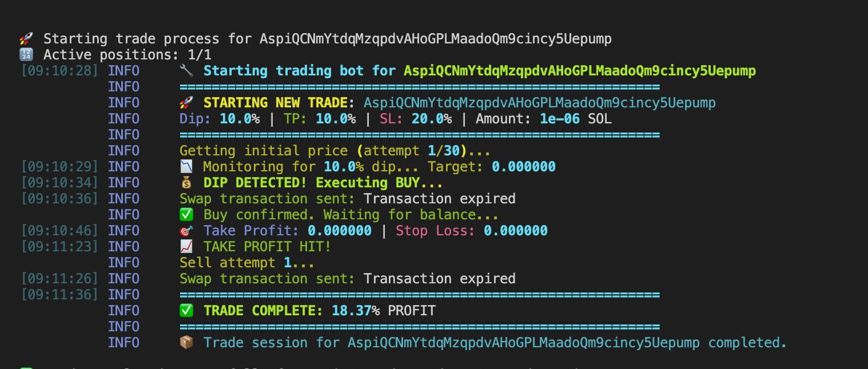Viewport: 868px width, 369px height.
Task: Select the token address AspiQCNmYtdqMzqpdvAHoGPLMaadoQm9cincy5Uepump
Action: 435,38
